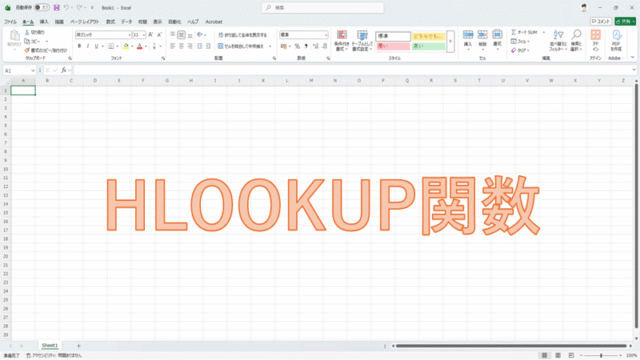Open the Data ribbon tab

127,22
